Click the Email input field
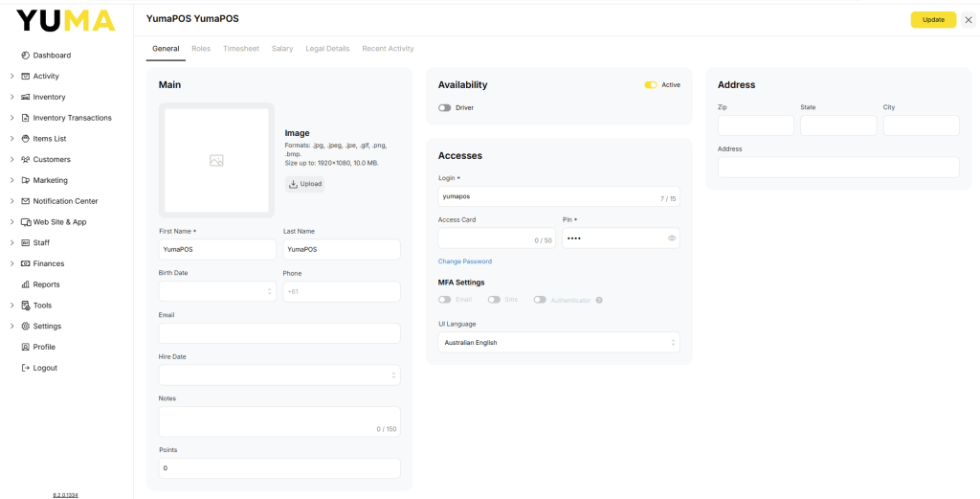Image resolution: width=980 pixels, height=499 pixels. (x=279, y=333)
